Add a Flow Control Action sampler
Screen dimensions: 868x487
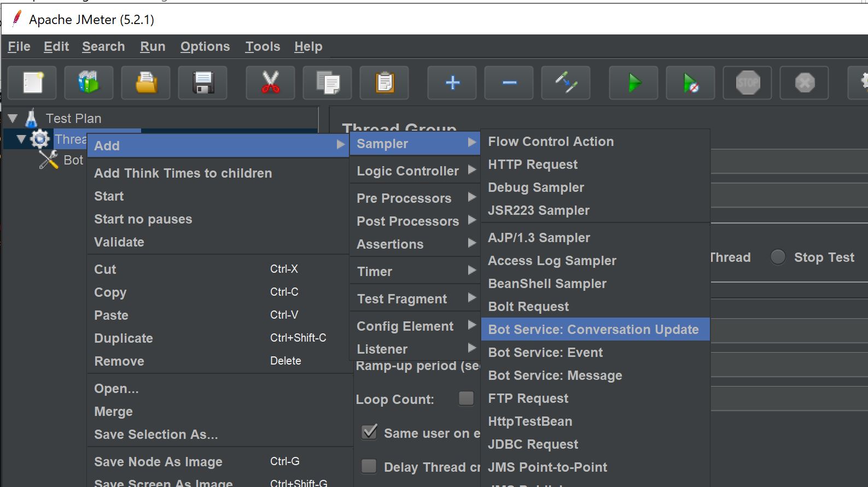596,142
